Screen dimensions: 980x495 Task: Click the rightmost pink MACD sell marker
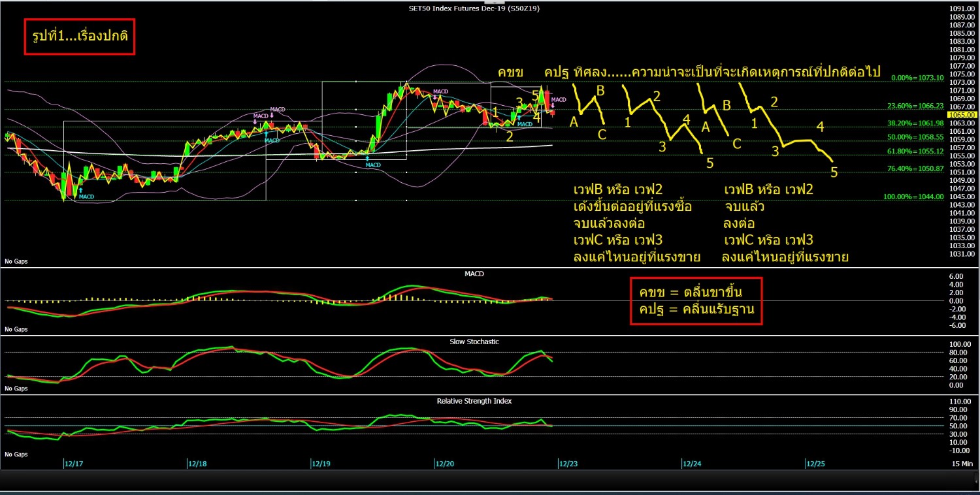pos(557,101)
